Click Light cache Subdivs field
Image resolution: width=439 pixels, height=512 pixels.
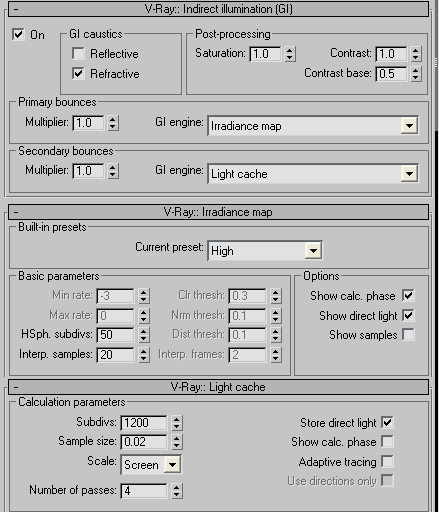pyautogui.click(x=144, y=423)
